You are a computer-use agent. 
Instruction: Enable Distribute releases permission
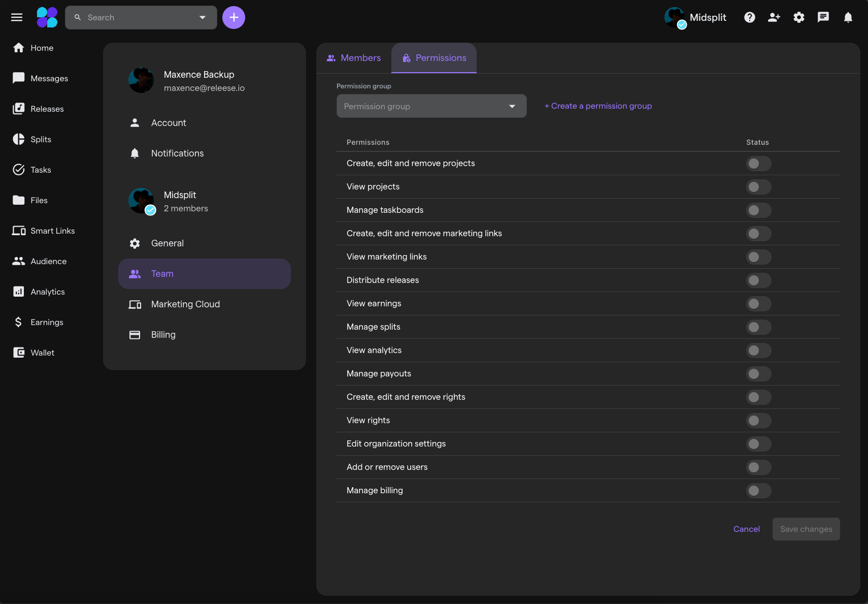[758, 280]
